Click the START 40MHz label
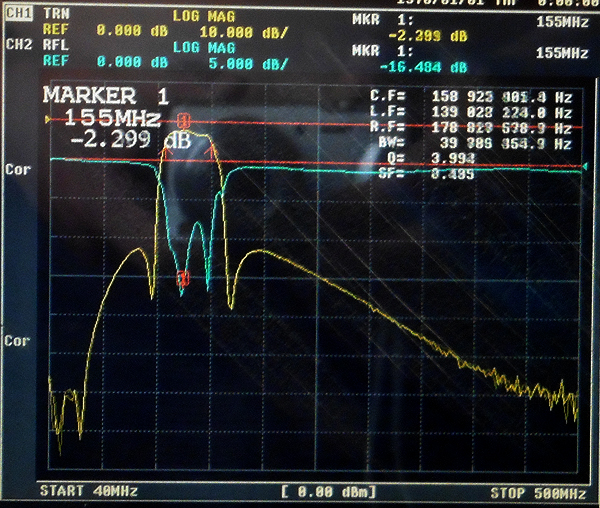Image resolution: width=600 pixels, height=508 pixels. click(x=88, y=491)
